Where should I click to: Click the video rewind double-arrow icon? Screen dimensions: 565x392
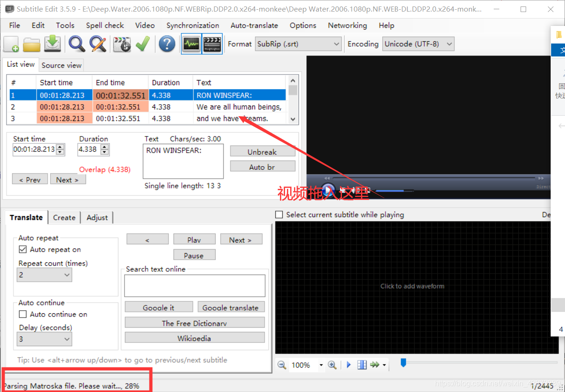click(327, 178)
